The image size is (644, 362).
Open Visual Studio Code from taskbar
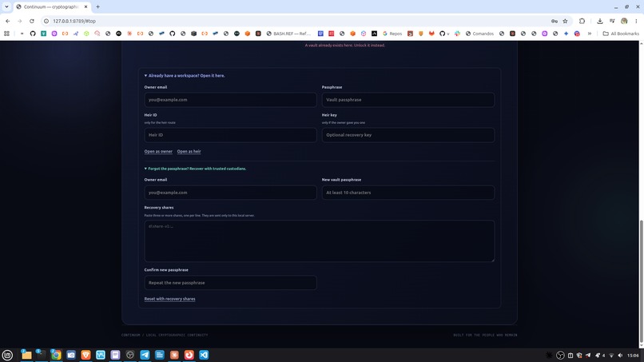pyautogui.click(x=204, y=355)
